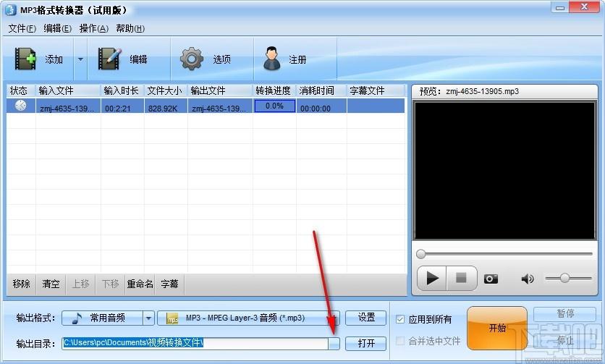Sort by 输入文件 column header
This screenshot has height=364, width=605.
(x=68, y=90)
